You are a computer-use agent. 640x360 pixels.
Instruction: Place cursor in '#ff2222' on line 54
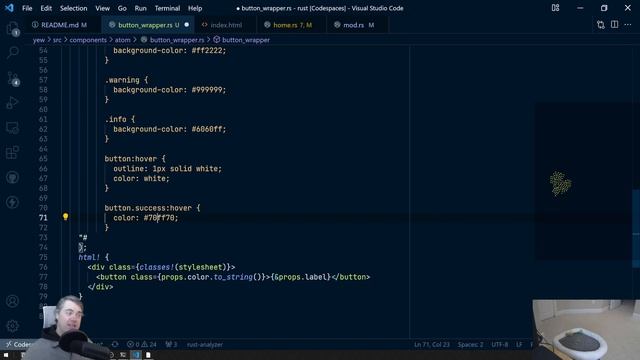pos(207,51)
